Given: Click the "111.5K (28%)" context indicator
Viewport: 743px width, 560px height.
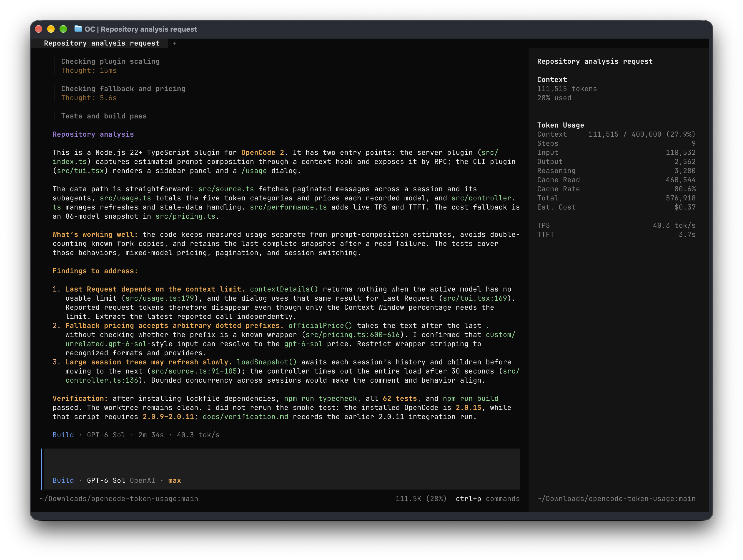Looking at the screenshot, I should (421, 499).
